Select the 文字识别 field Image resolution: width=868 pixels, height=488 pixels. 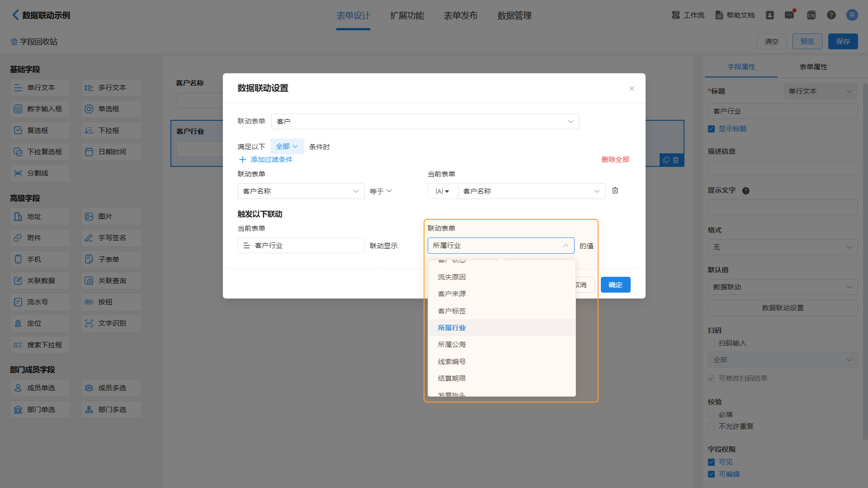tap(111, 324)
